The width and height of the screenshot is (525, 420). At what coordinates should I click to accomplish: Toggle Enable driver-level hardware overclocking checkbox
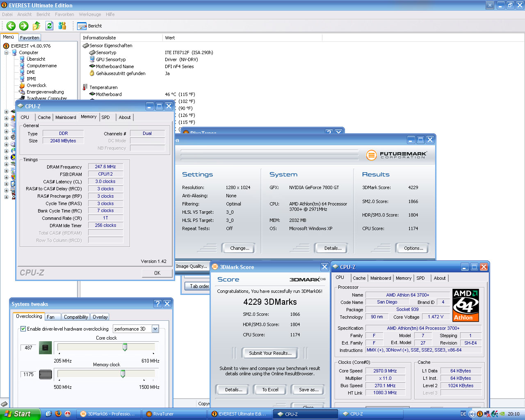click(x=23, y=329)
